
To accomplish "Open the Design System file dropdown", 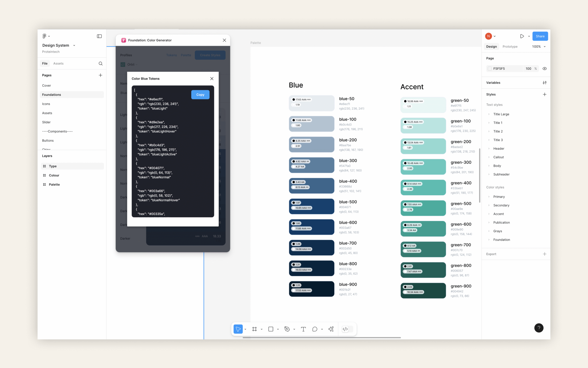I will click(x=74, y=46).
